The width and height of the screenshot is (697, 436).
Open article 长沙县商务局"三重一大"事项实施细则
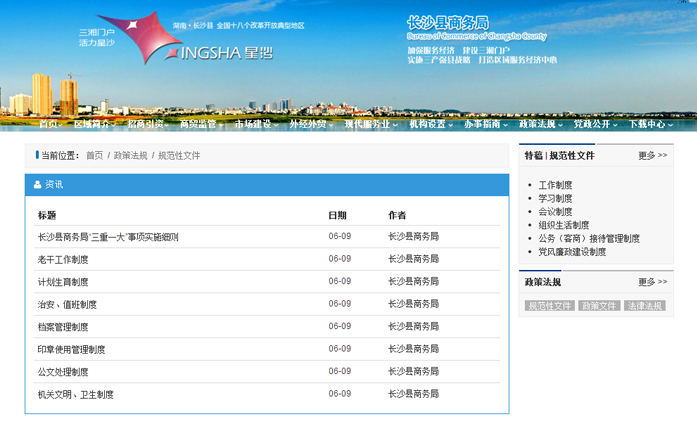click(108, 237)
